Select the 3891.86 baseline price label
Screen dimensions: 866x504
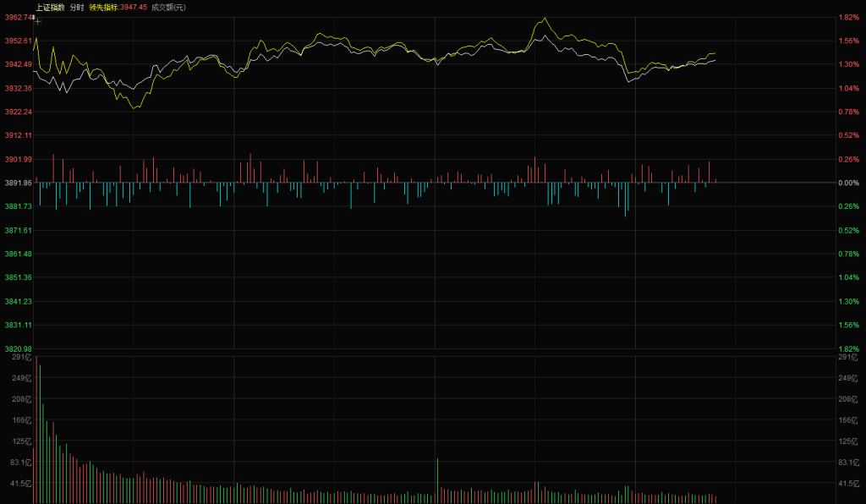tap(18, 183)
